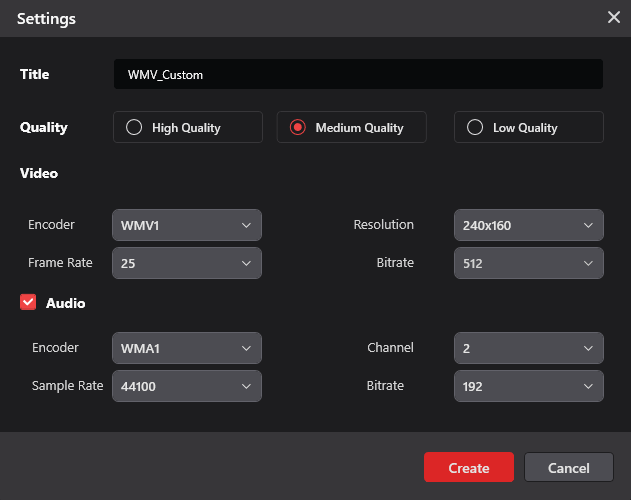Open the Frame Rate dropdown

187,263
